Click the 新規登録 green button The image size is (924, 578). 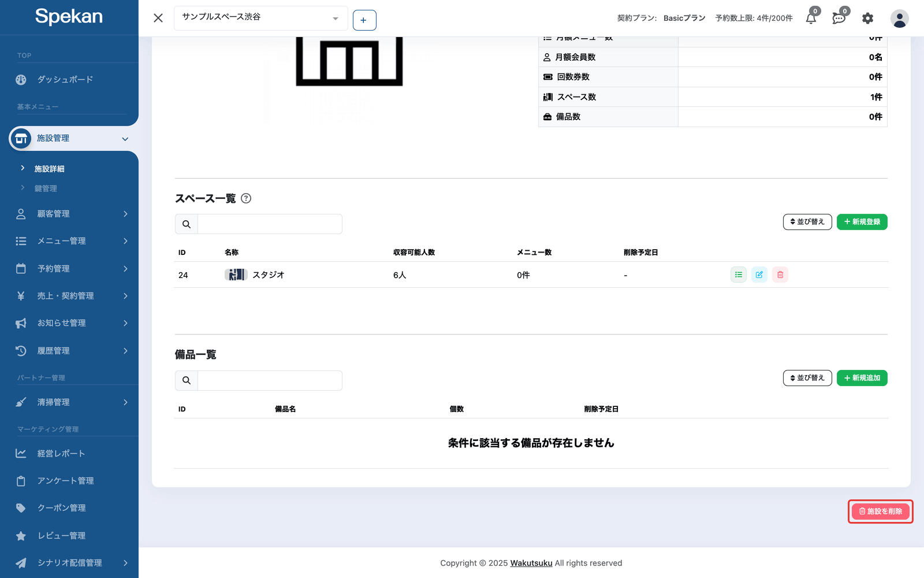click(862, 222)
